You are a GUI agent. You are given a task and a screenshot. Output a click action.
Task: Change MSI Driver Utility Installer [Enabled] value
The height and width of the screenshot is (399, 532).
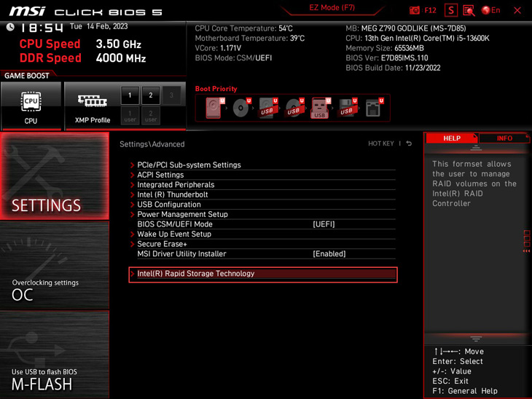(329, 253)
